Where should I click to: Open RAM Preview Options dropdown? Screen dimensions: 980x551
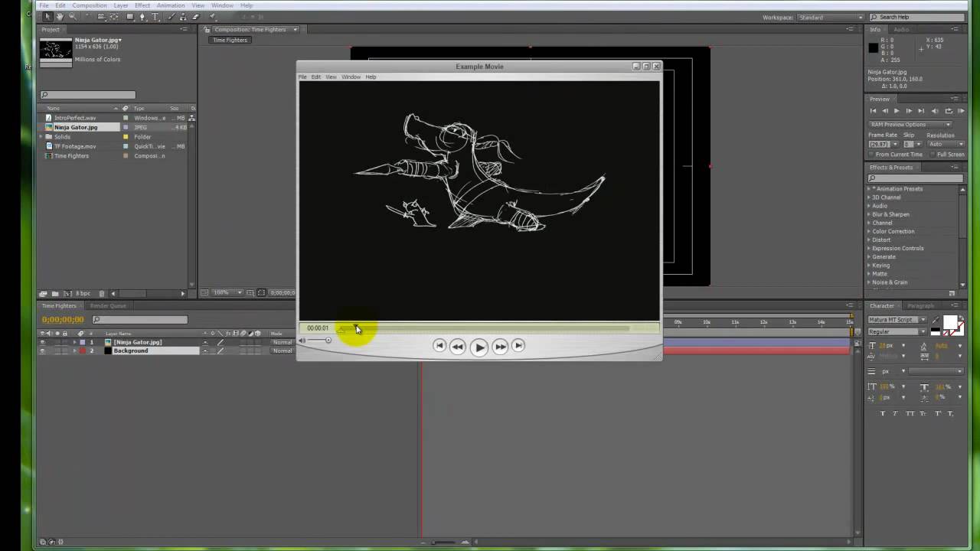911,125
